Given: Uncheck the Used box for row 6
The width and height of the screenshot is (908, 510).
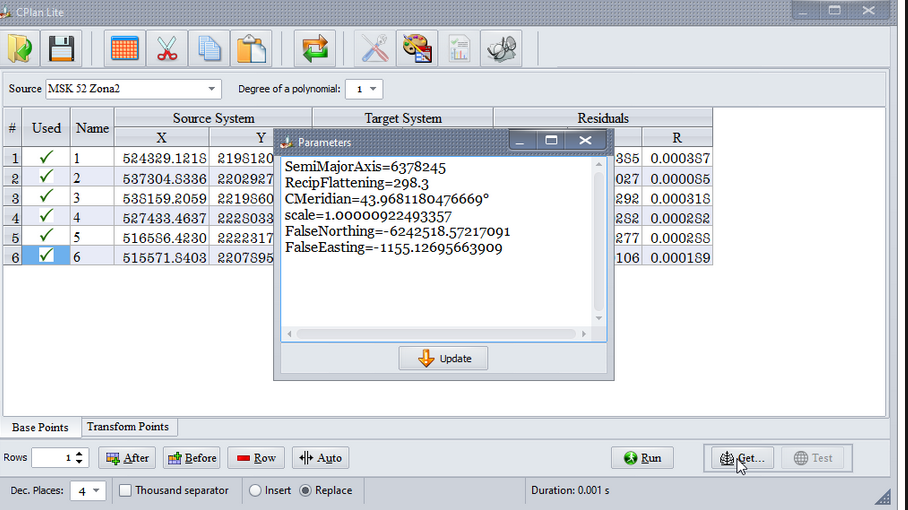Looking at the screenshot, I should [x=46, y=256].
